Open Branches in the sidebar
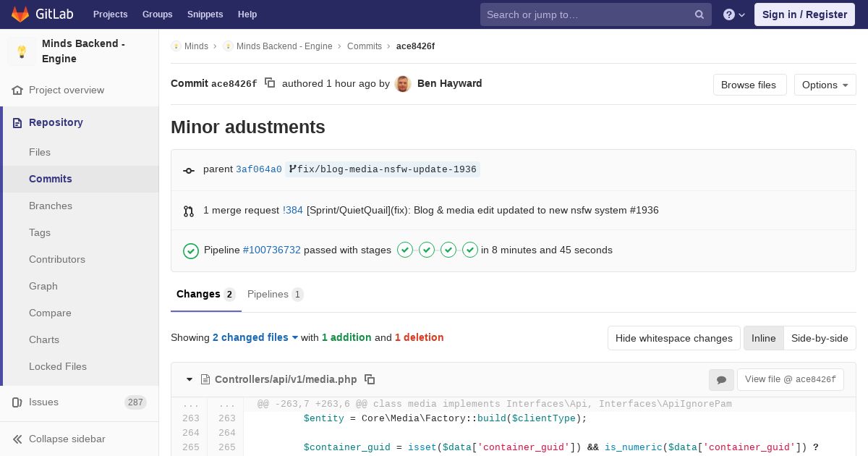The image size is (868, 456). 51,206
